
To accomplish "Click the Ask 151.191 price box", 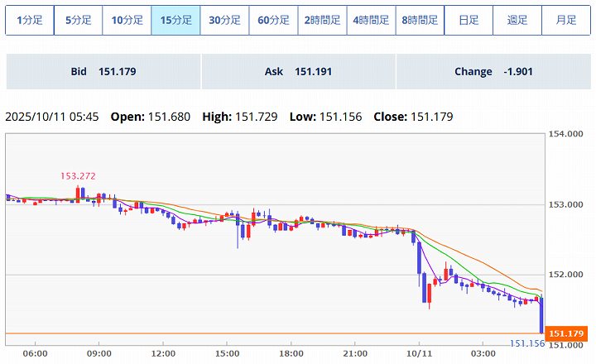I will click(x=298, y=72).
